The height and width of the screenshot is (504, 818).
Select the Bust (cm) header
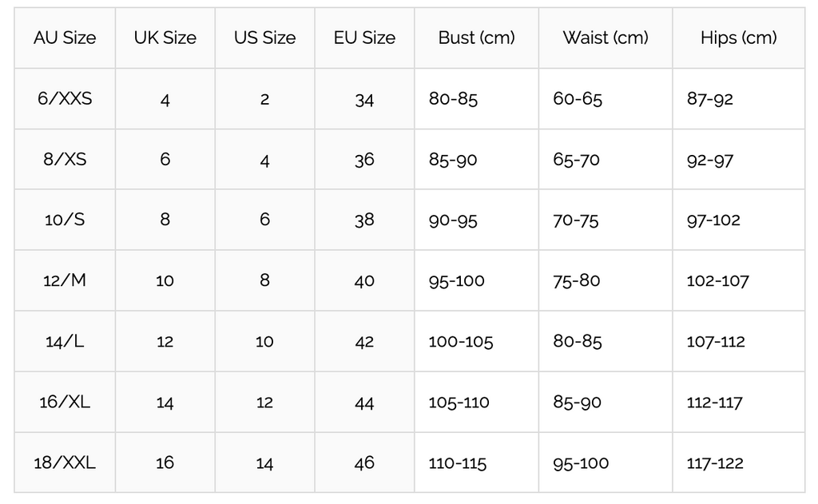pos(476,38)
